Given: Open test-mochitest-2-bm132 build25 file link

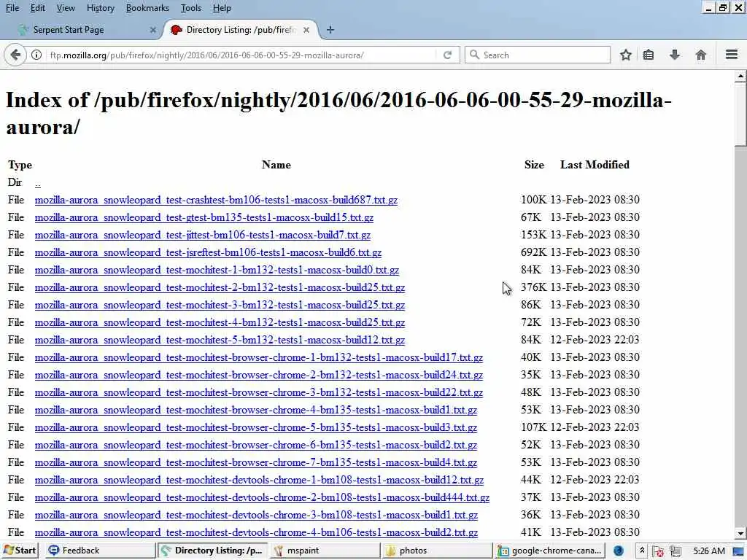Looking at the screenshot, I should [x=220, y=287].
